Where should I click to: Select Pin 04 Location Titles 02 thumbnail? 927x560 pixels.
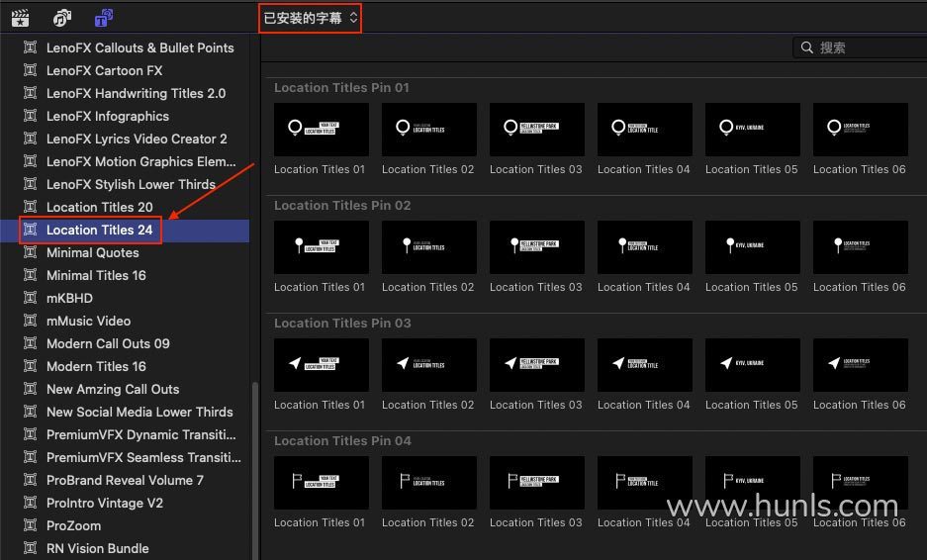pyautogui.click(x=428, y=483)
